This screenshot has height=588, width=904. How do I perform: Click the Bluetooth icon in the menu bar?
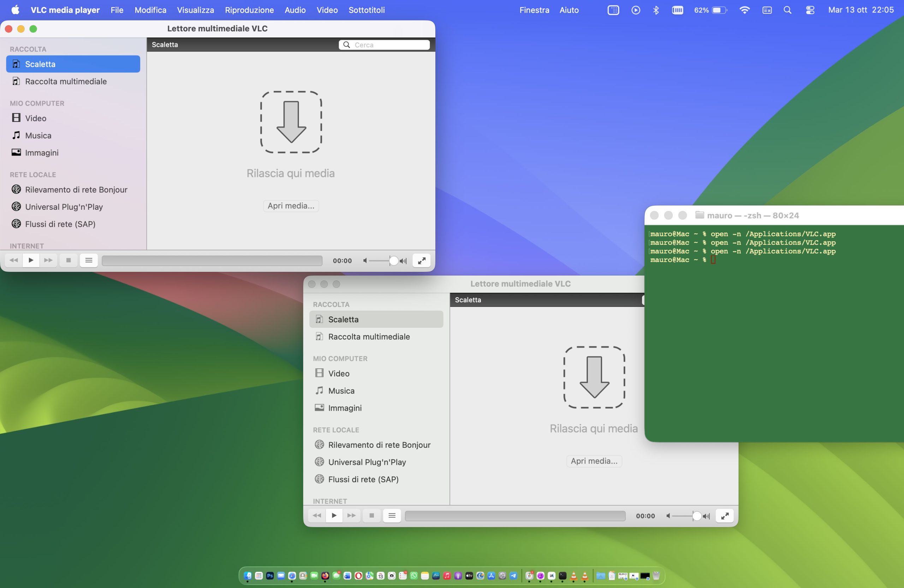(x=656, y=10)
